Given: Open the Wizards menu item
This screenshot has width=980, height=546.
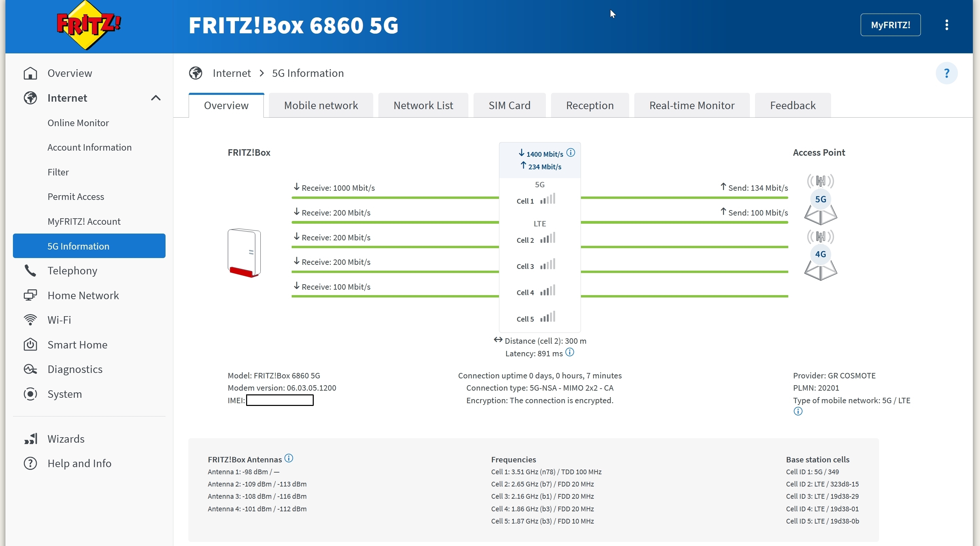Looking at the screenshot, I should point(66,439).
